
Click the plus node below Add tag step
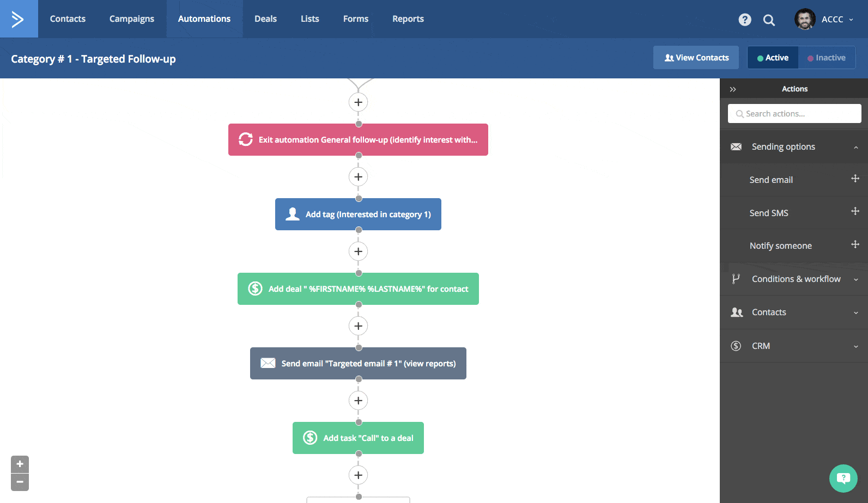(358, 251)
